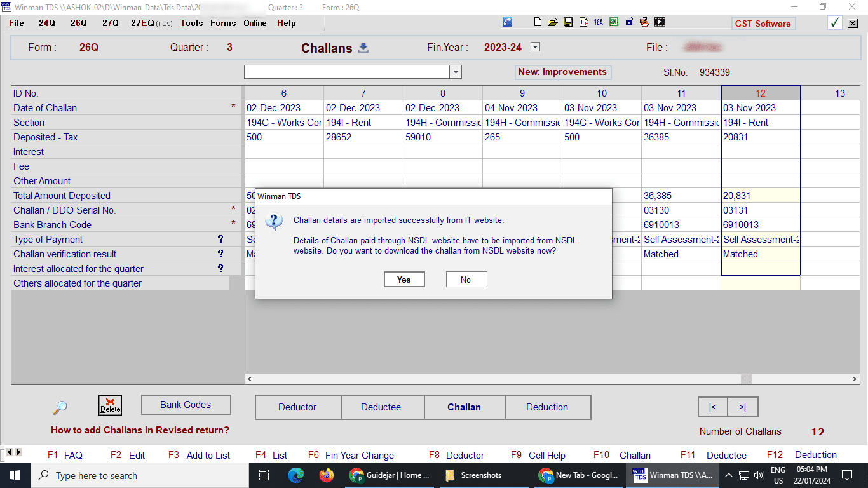The height and width of the screenshot is (488, 868).
Task: Click the horizontal scrollbar thumb under grid
Action: 746,379
